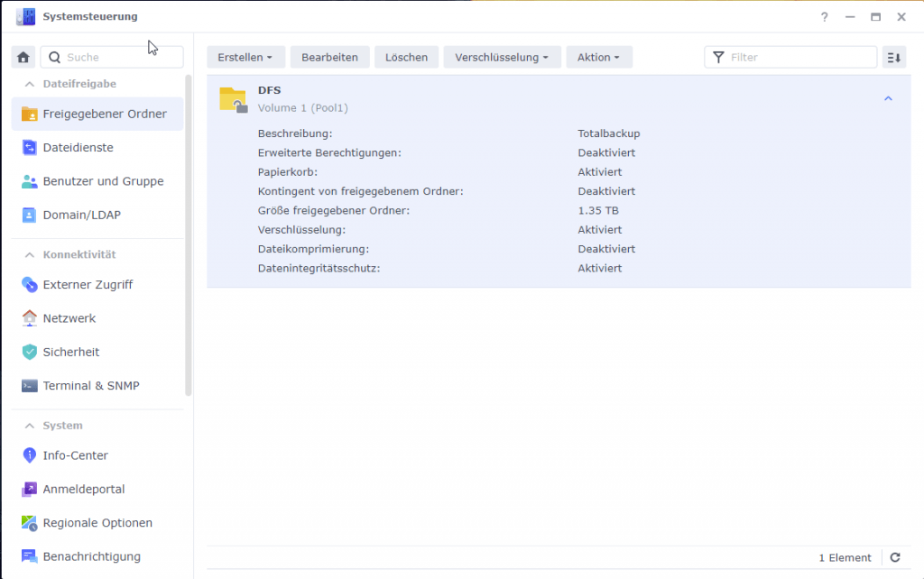Select the Benachrichtigung sidebar icon
Image resolution: width=924 pixels, height=579 pixels.
tap(31, 556)
